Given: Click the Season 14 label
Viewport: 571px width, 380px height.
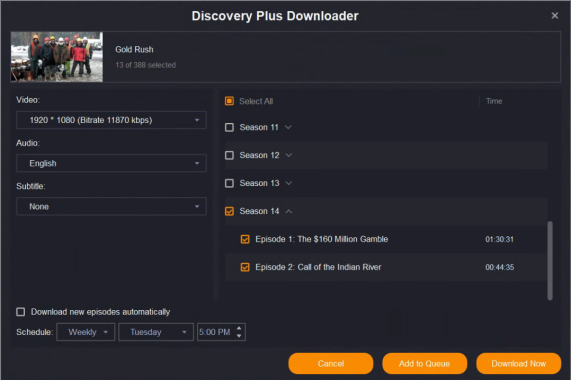Looking at the screenshot, I should coord(259,211).
